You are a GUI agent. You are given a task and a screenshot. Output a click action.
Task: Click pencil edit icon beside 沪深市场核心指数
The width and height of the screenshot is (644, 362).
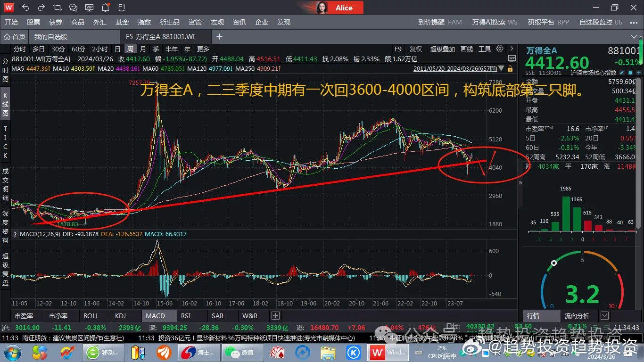[622, 73]
